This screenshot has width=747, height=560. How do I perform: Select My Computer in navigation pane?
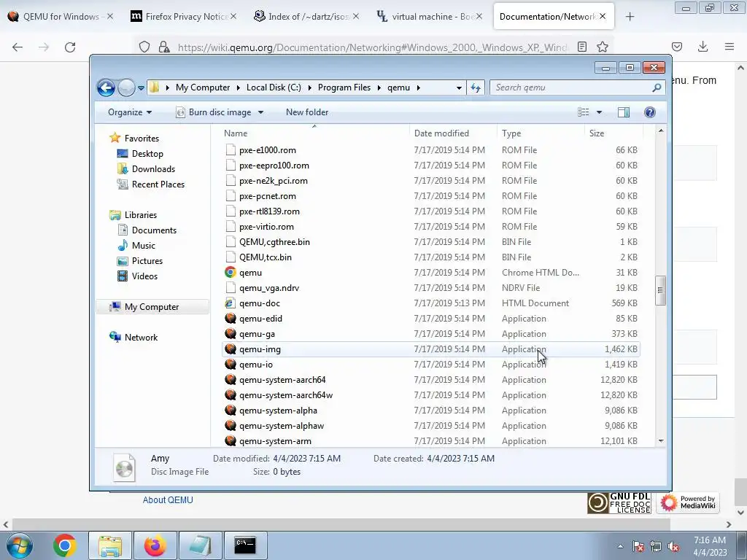[x=152, y=307]
